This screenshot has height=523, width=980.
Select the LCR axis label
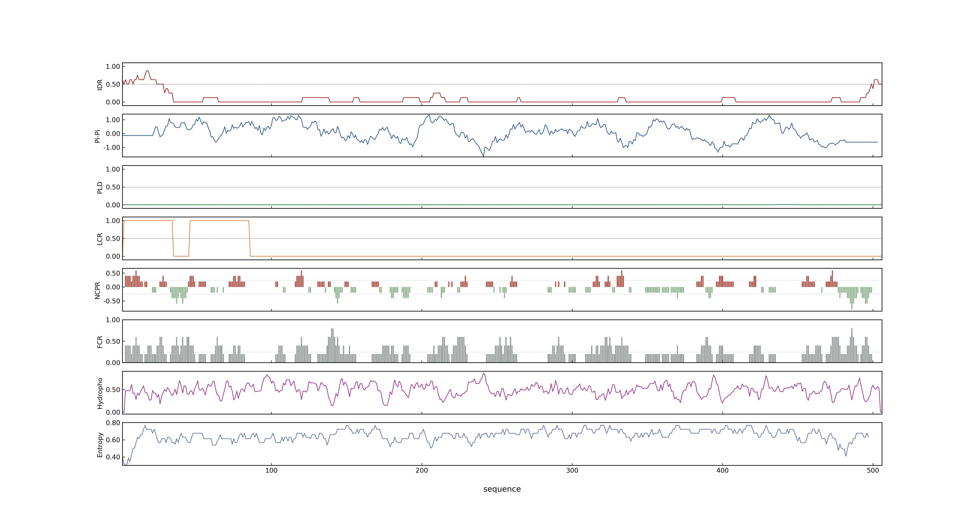coord(100,239)
